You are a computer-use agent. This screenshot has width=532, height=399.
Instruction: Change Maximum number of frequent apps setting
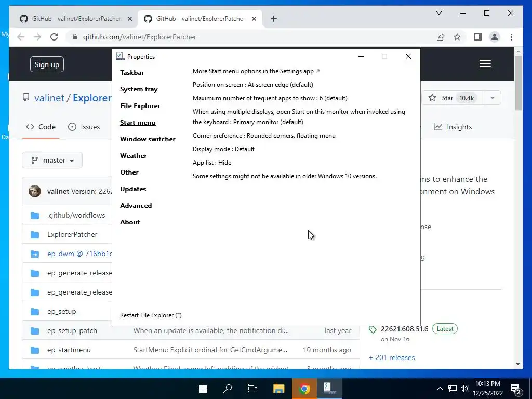(x=270, y=98)
